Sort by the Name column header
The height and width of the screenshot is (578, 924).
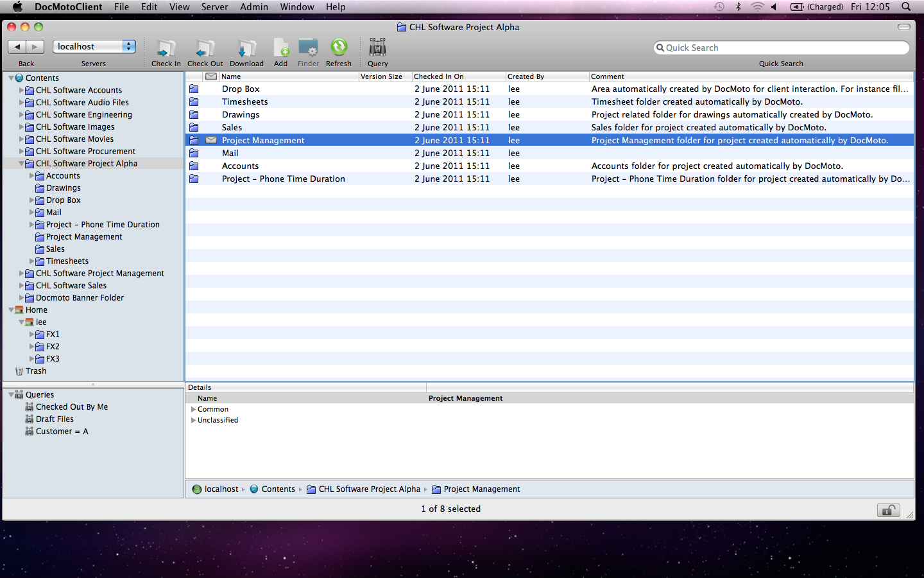289,76
